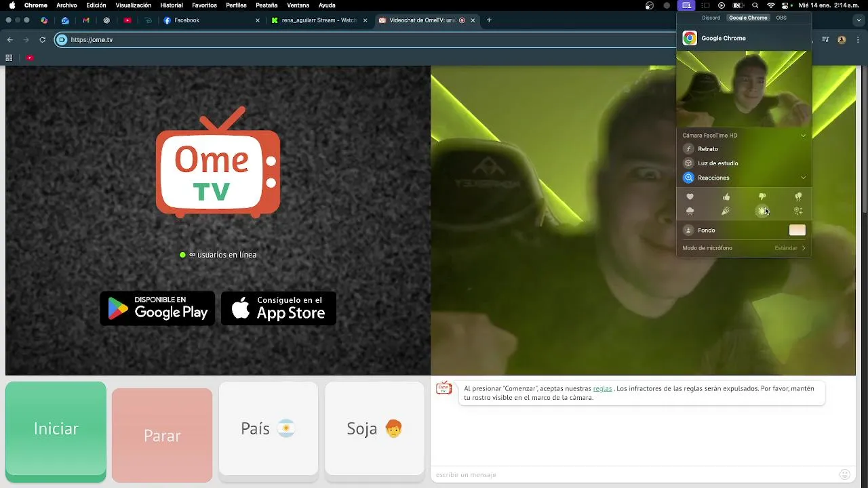Select the Google Chrome tab in video panel

pyautogui.click(x=748, y=18)
